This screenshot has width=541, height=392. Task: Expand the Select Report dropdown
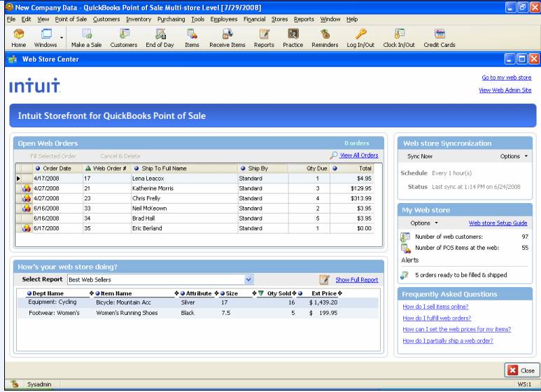click(248, 279)
